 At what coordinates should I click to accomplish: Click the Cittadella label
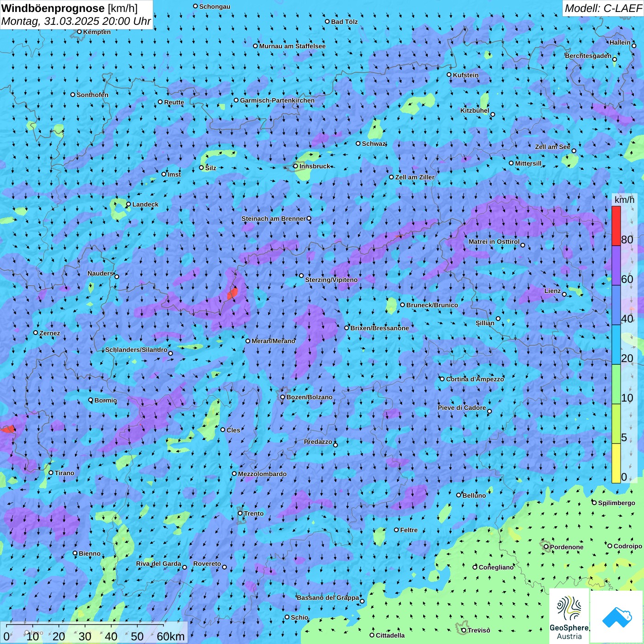(x=390, y=635)
